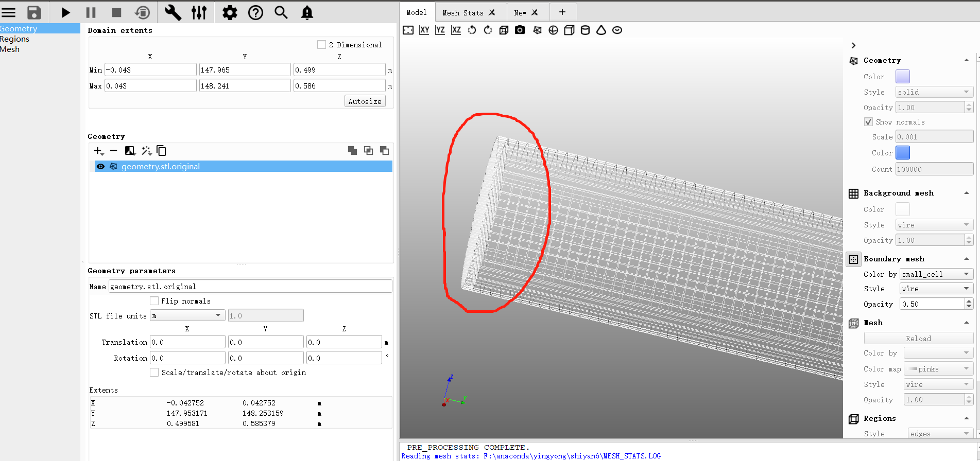
Task: Click the magic wand wizard icon
Action: coord(146,151)
